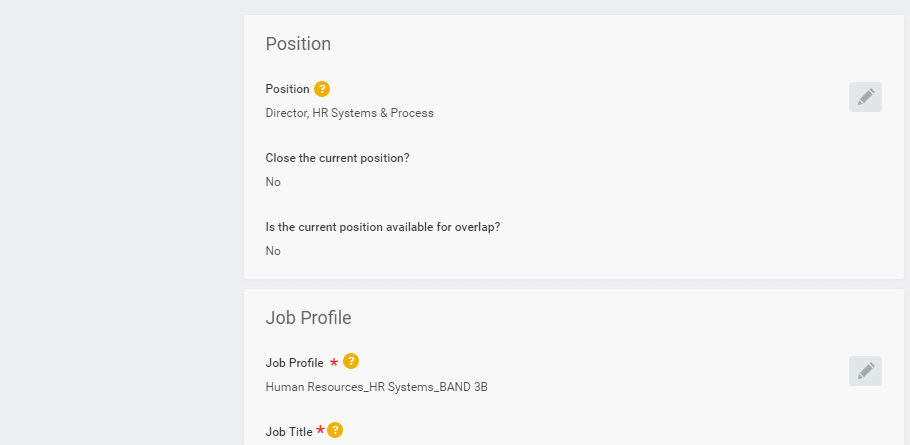Click the 'available for overlap?' question label
Viewport: 910px width, 445px height.
coord(382,227)
